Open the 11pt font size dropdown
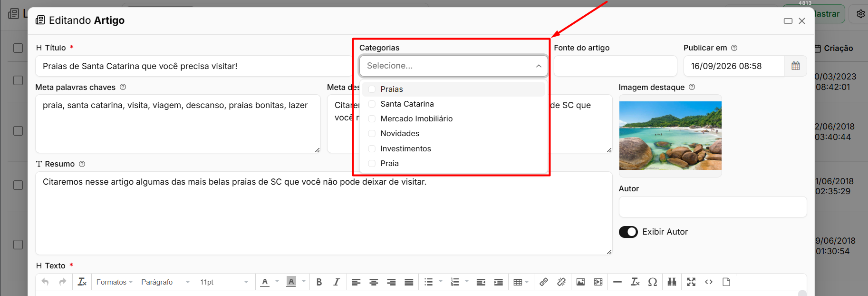The image size is (868, 296). point(224,282)
